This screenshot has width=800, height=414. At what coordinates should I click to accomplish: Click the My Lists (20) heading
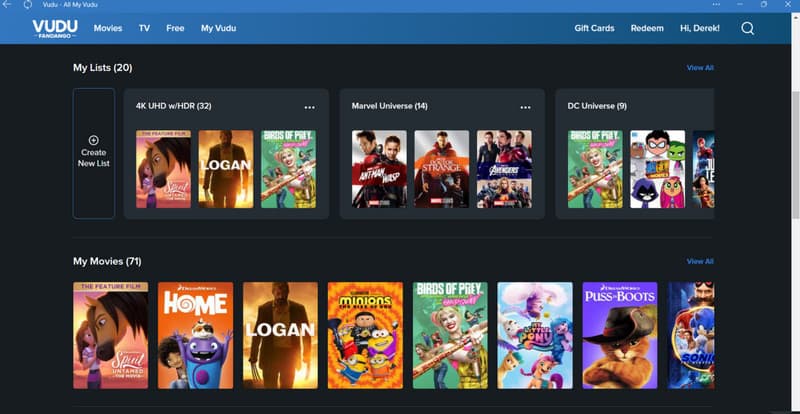[103, 67]
